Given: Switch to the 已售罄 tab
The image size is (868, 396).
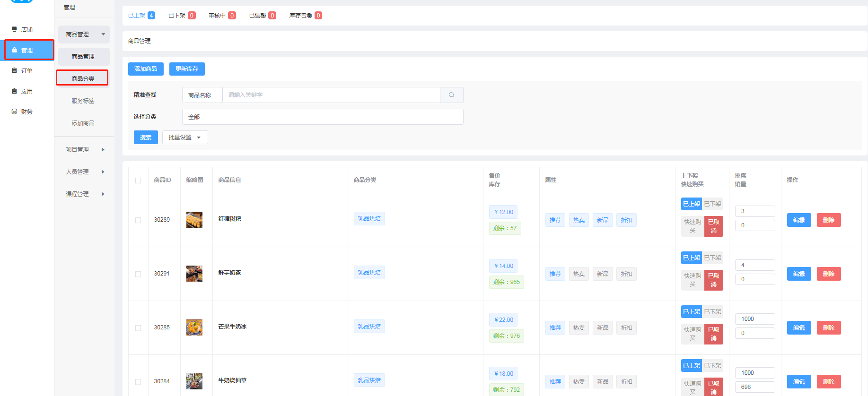Looking at the screenshot, I should pyautogui.click(x=263, y=16).
